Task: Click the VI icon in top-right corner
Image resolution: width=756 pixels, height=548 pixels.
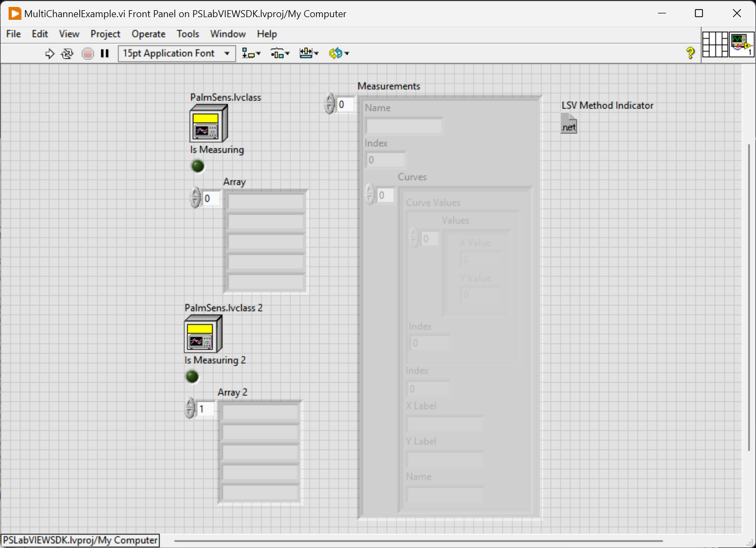Action: (x=742, y=44)
